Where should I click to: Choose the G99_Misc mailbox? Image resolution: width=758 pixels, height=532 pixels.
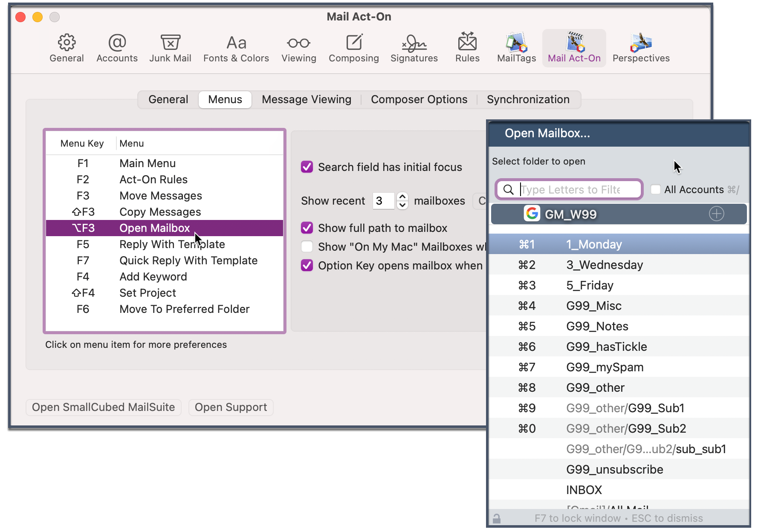(x=619, y=306)
